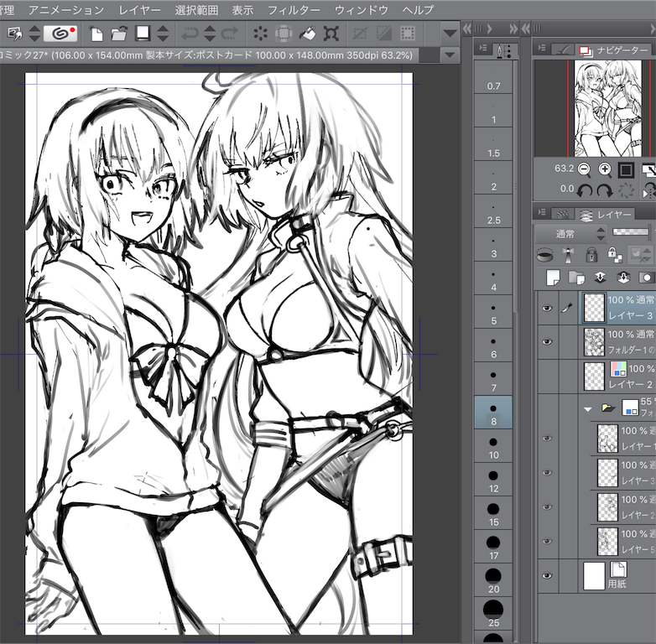Collapse the 55% layer folder triangle
This screenshot has height=644, width=656.
[x=588, y=409]
